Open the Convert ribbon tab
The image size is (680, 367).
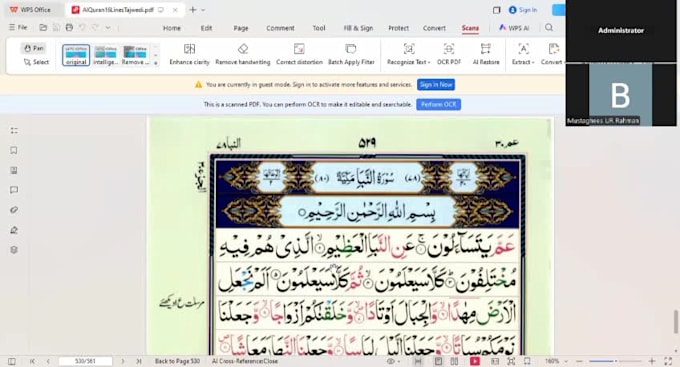coord(434,28)
